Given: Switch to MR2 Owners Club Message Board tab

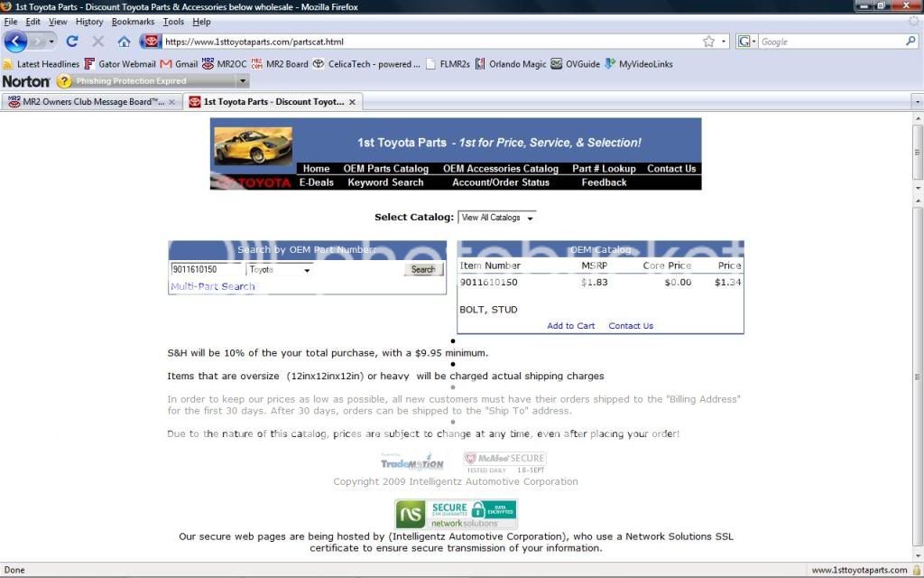Looking at the screenshot, I should click(92, 102).
